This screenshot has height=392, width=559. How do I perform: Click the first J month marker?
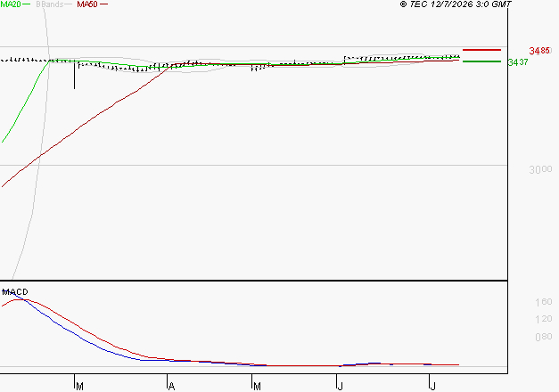click(x=341, y=387)
